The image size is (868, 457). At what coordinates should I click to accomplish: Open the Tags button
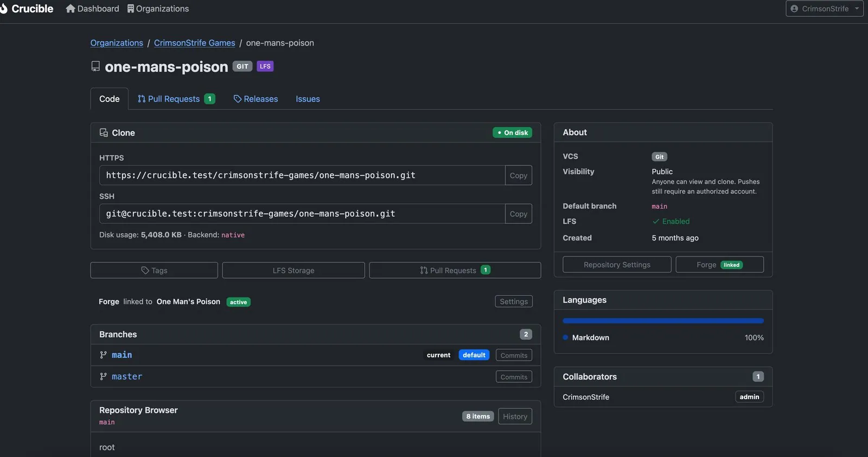[154, 271]
